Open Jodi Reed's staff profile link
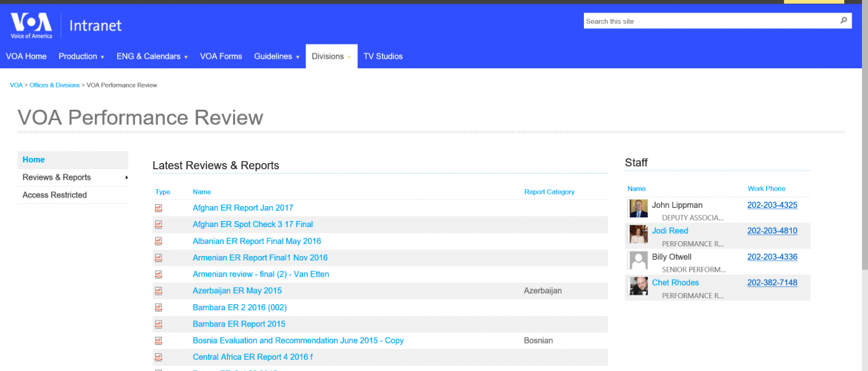 click(x=670, y=231)
